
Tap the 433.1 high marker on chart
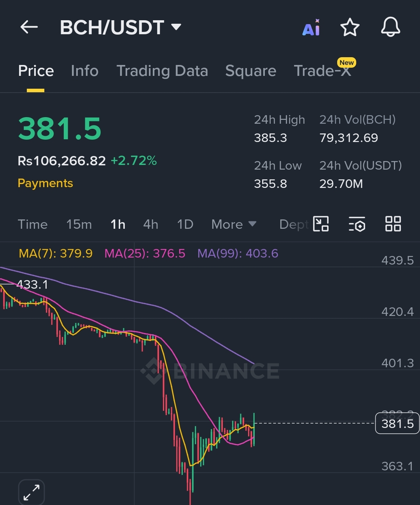pyautogui.click(x=33, y=284)
